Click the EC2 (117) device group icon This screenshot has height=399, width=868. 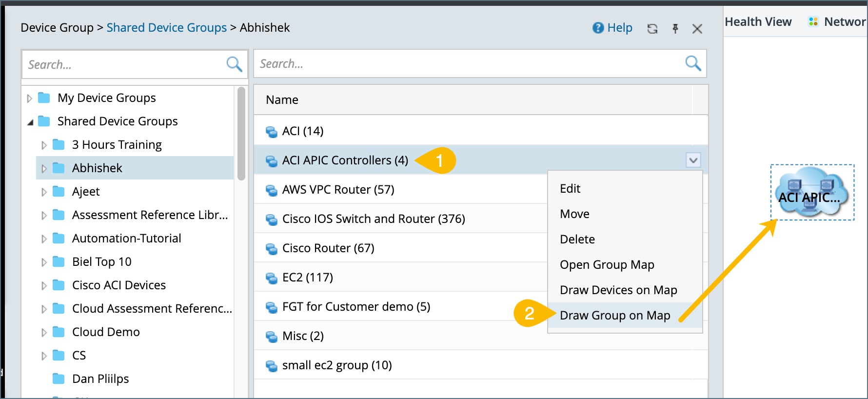pos(271,278)
